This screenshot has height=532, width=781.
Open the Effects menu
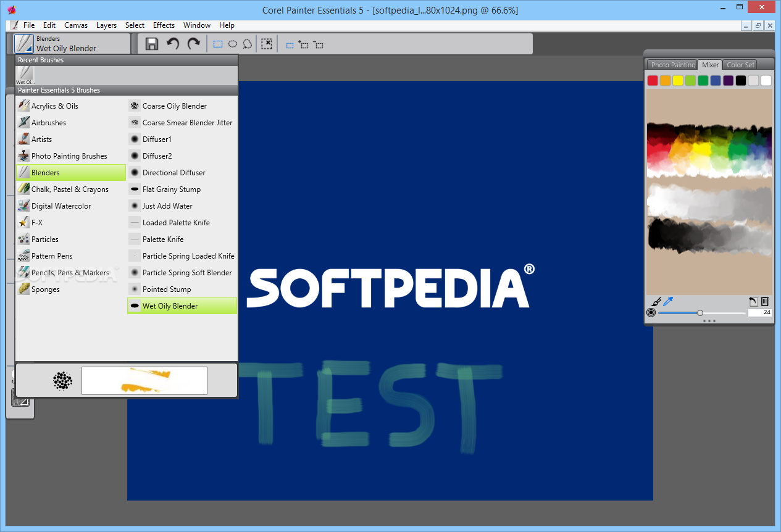pyautogui.click(x=164, y=25)
